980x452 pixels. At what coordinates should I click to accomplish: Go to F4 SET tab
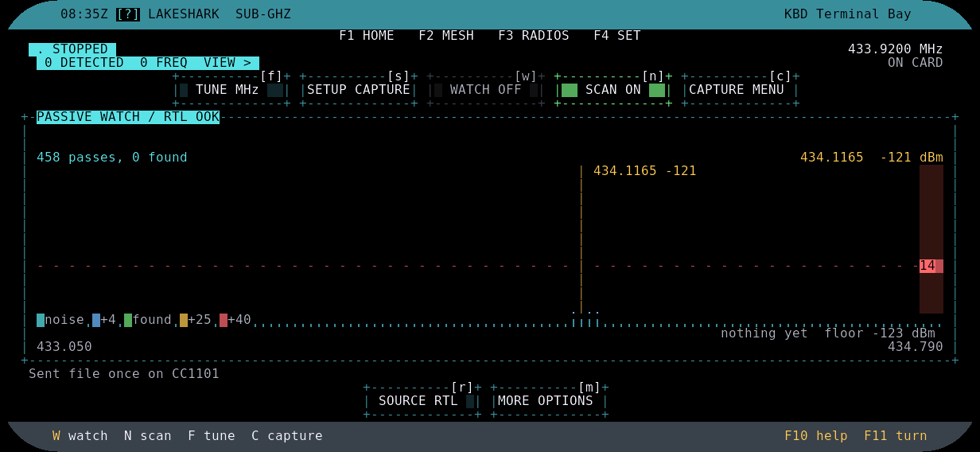(617, 36)
